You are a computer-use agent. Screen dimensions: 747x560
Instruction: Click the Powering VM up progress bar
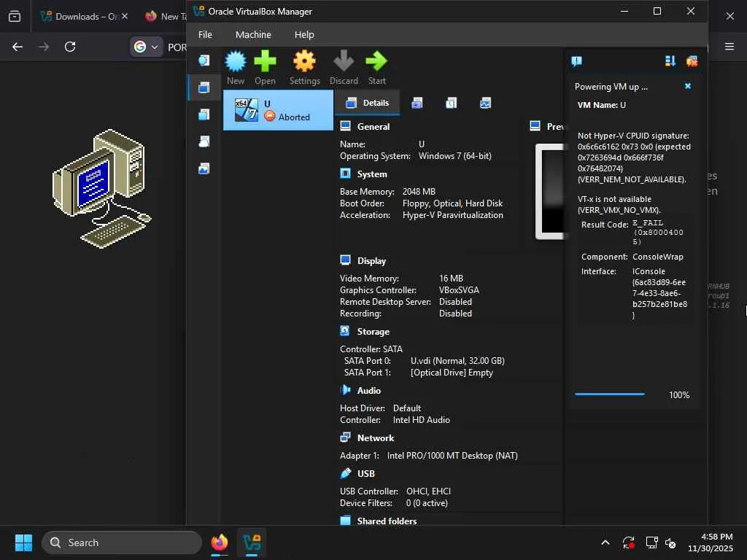(x=609, y=394)
